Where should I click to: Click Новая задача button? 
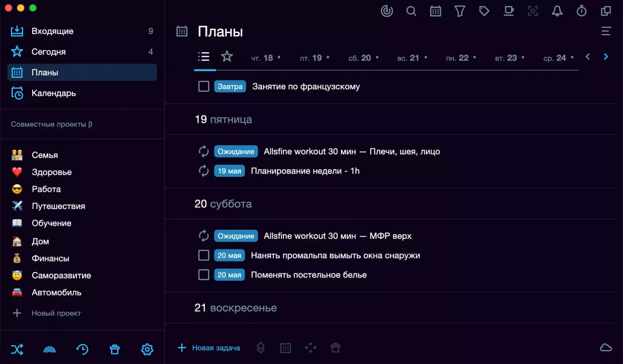pyautogui.click(x=209, y=348)
